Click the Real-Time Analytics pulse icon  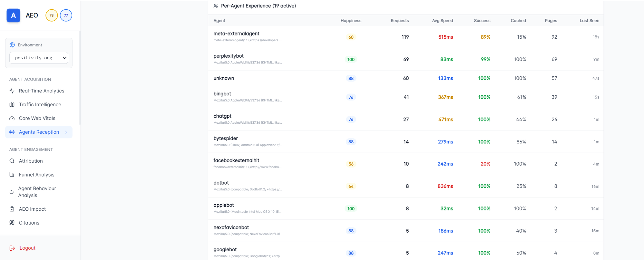(12, 91)
